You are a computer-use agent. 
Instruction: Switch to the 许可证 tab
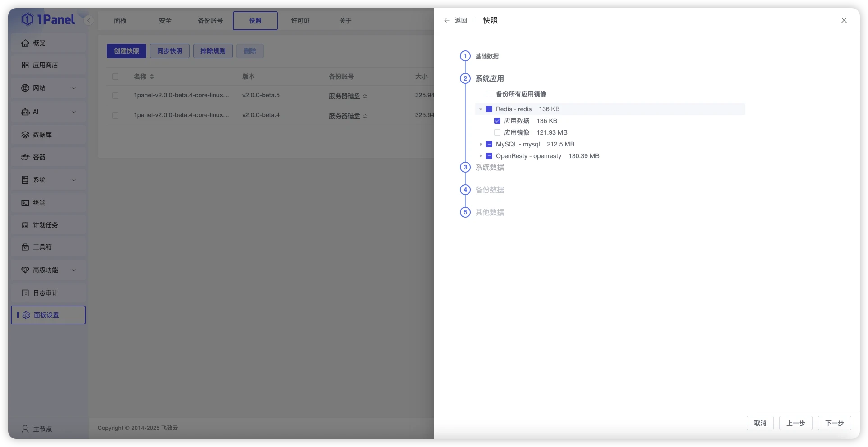[300, 20]
